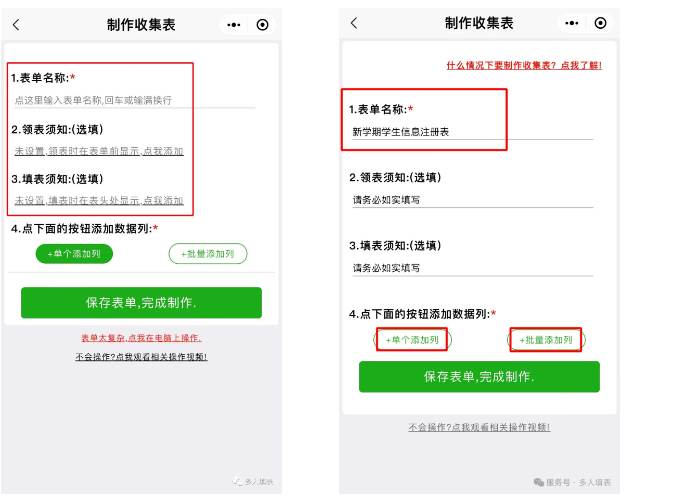Click the solid green +单个添加列 button
Viewport: 676px width, 502px height.
(74, 254)
